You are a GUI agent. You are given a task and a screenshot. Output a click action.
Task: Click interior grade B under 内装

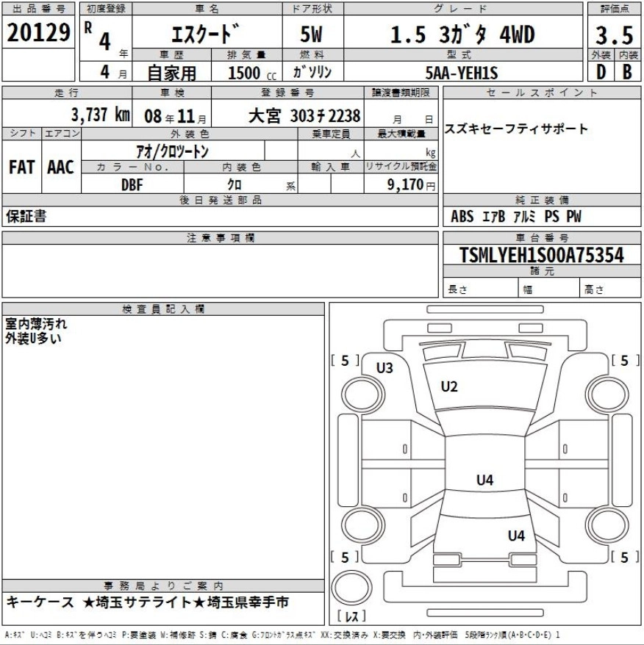[627, 72]
